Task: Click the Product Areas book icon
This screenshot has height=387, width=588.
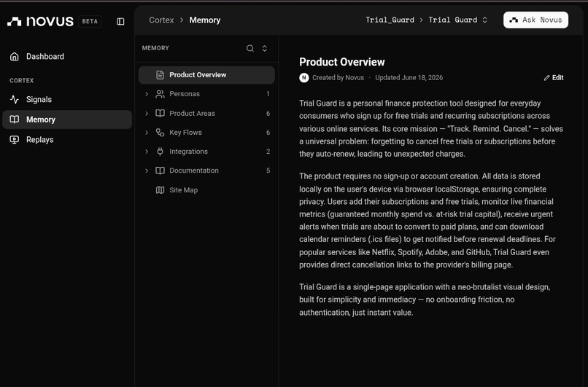Action: pos(160,113)
